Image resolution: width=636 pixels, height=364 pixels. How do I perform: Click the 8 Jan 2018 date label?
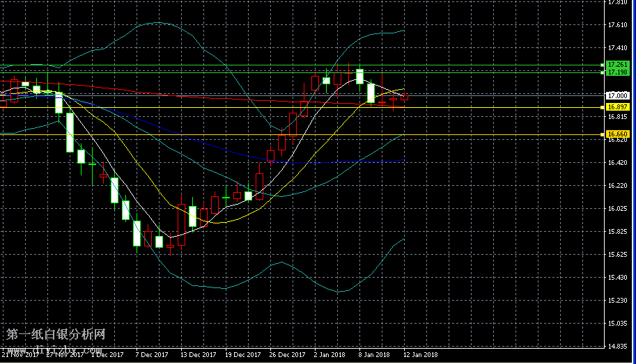(375, 355)
